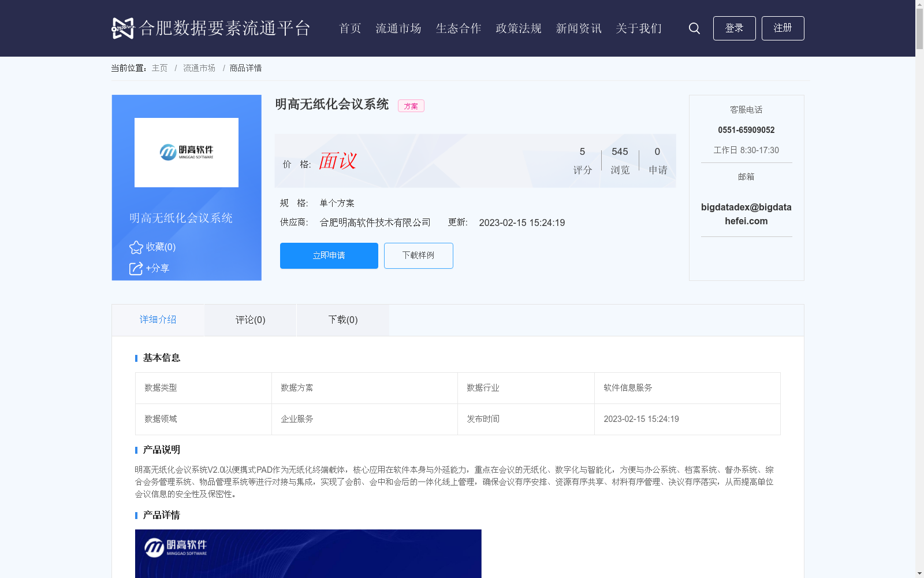Click the 0 申请 count
Image resolution: width=924 pixels, height=578 pixels.
point(657,160)
